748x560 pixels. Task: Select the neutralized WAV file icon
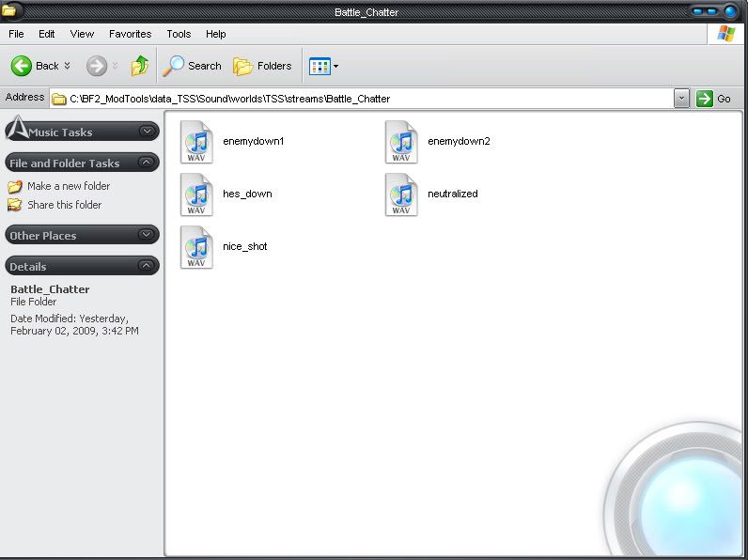401,194
